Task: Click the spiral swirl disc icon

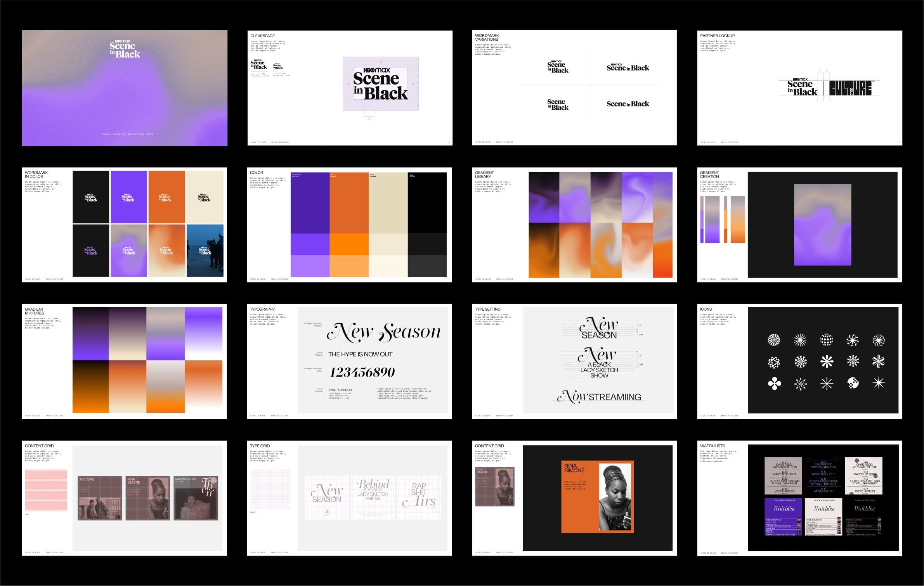Action: (774, 340)
